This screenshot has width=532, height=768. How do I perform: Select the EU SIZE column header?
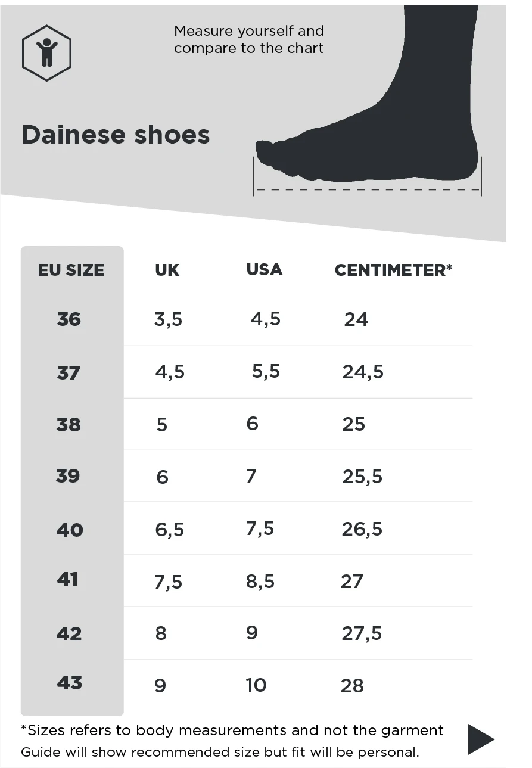pos(71,270)
